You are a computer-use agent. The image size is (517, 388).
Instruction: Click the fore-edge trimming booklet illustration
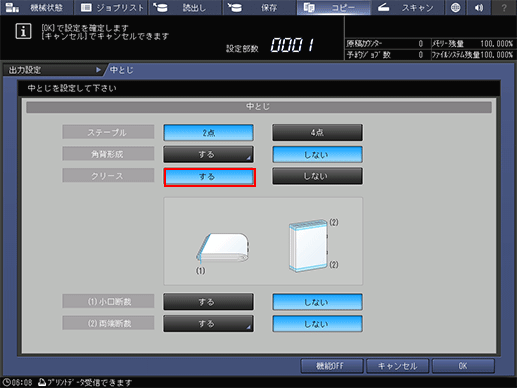coord(223,248)
